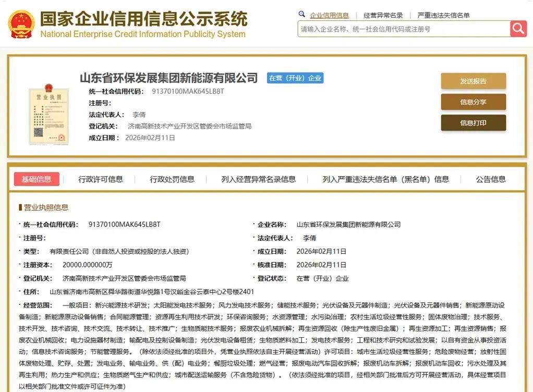Open the 企业信用信息 link
533x392 pixels.
pyautogui.click(x=330, y=14)
